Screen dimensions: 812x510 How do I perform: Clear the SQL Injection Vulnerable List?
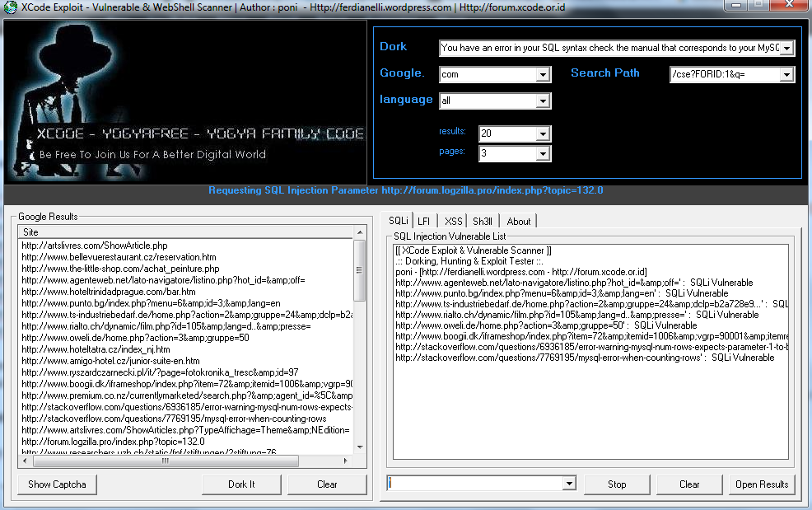[689, 484]
